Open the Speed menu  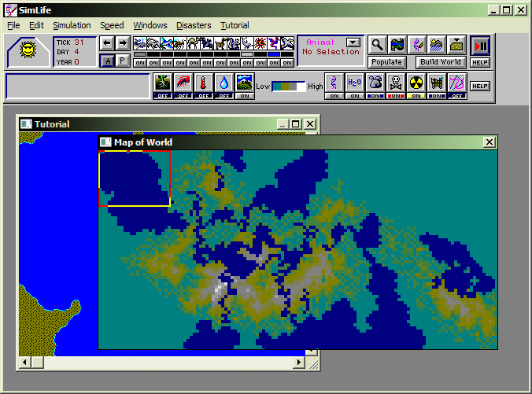(112, 25)
